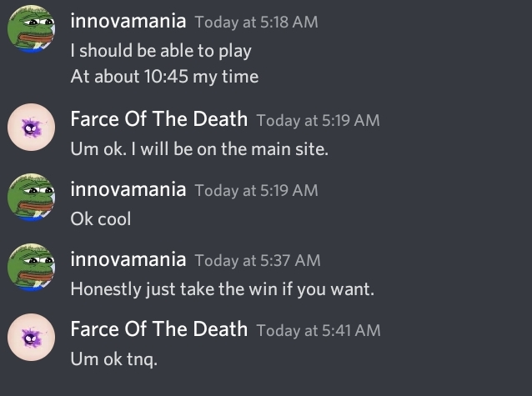The width and height of the screenshot is (532, 396).
Task: Select the message "I should be able to play"
Action: pyautogui.click(x=161, y=50)
